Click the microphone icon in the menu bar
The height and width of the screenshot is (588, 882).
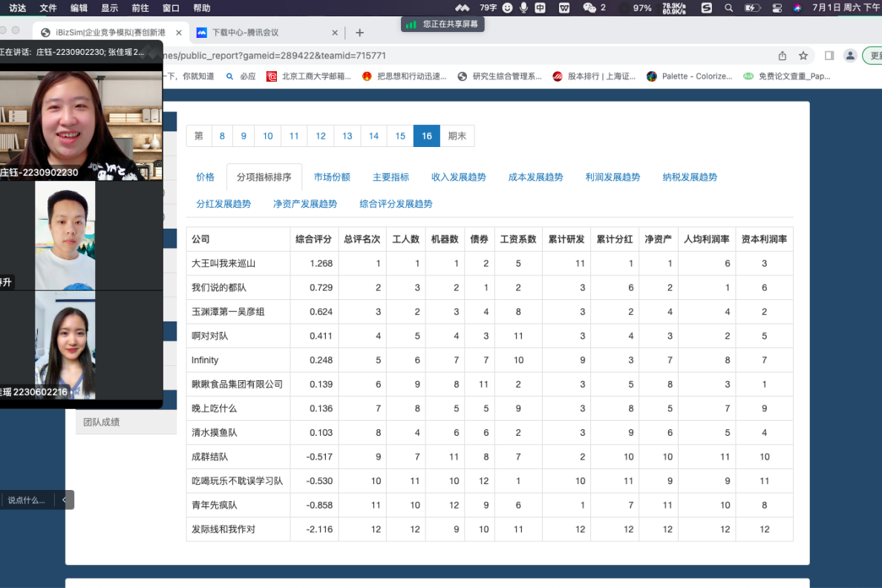pyautogui.click(x=524, y=8)
